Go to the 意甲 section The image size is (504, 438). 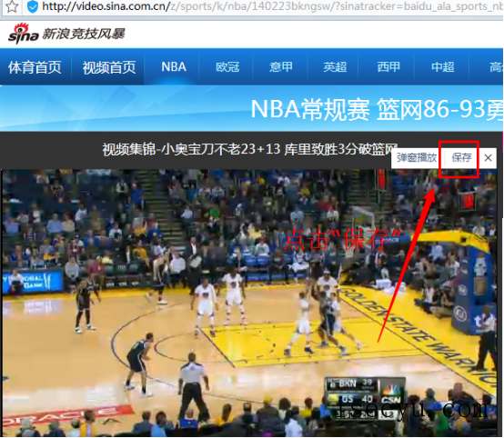point(281,67)
